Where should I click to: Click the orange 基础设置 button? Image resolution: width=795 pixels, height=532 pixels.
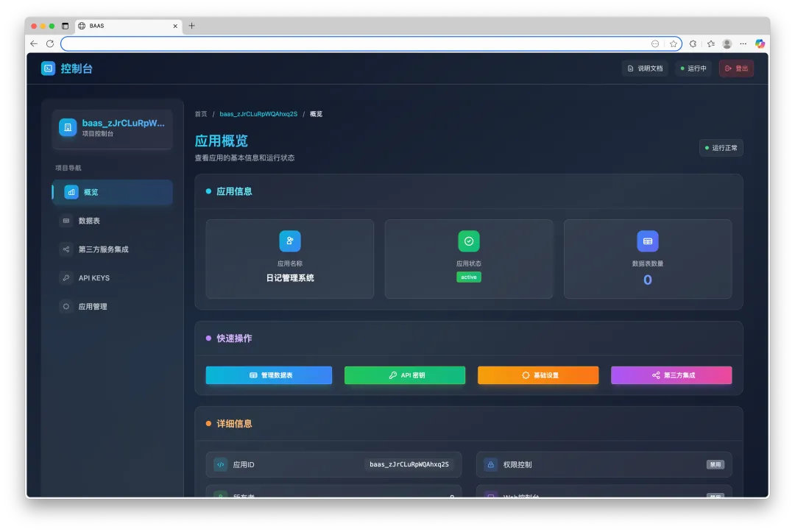(x=538, y=375)
